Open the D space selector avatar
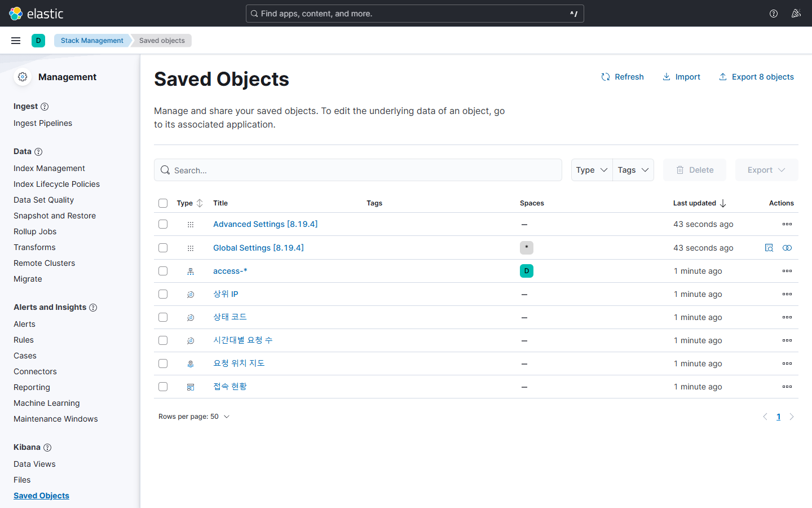812x508 pixels. 38,41
